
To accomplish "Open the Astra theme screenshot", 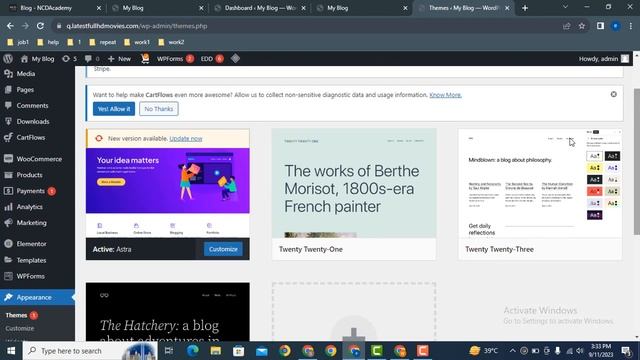I will 168,193.
